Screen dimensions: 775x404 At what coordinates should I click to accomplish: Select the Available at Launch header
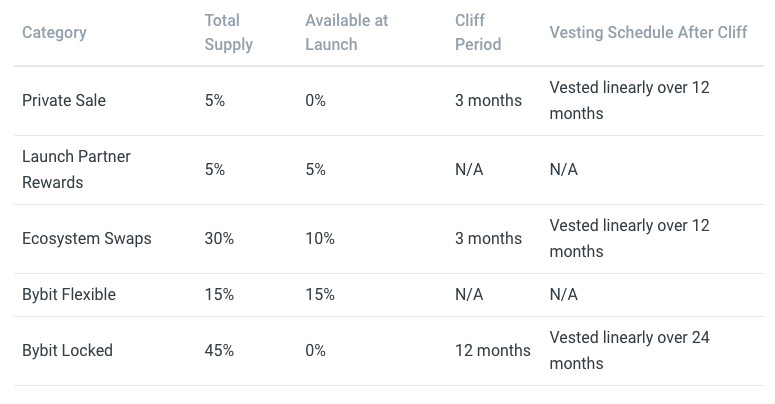(x=346, y=33)
